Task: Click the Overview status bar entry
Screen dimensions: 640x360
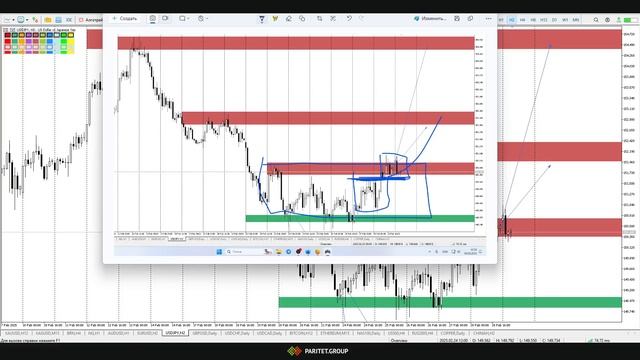Action: [x=399, y=340]
